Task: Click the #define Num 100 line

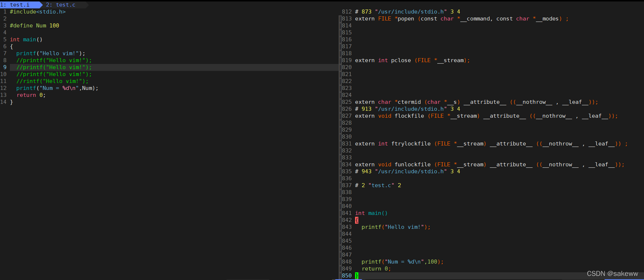Action: (34, 26)
